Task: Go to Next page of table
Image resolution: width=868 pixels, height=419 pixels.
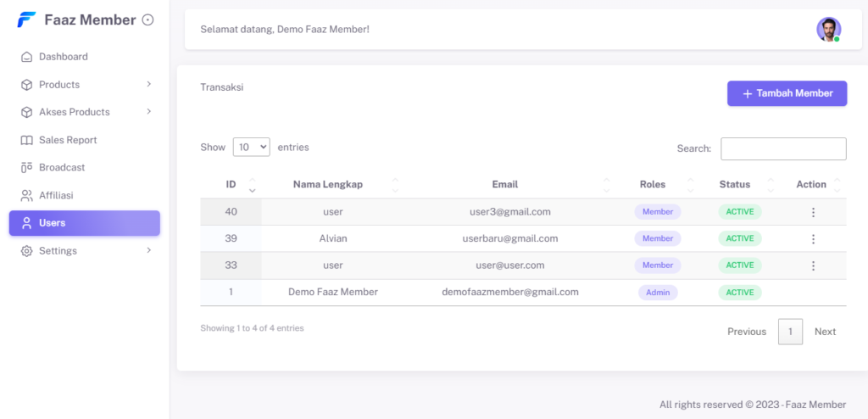Action: (825, 332)
